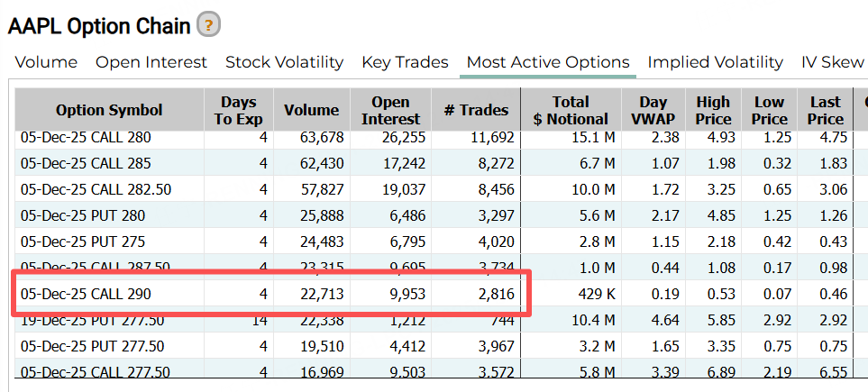Switch to the IV Skew tab
The width and height of the screenshot is (868, 392).
832,62
